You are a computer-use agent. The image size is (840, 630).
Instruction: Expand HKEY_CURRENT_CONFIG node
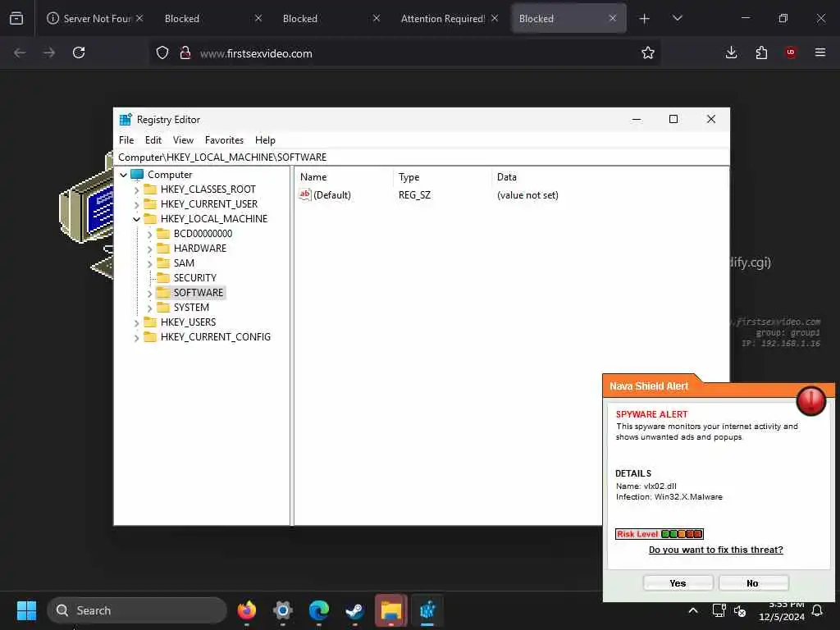[137, 337]
